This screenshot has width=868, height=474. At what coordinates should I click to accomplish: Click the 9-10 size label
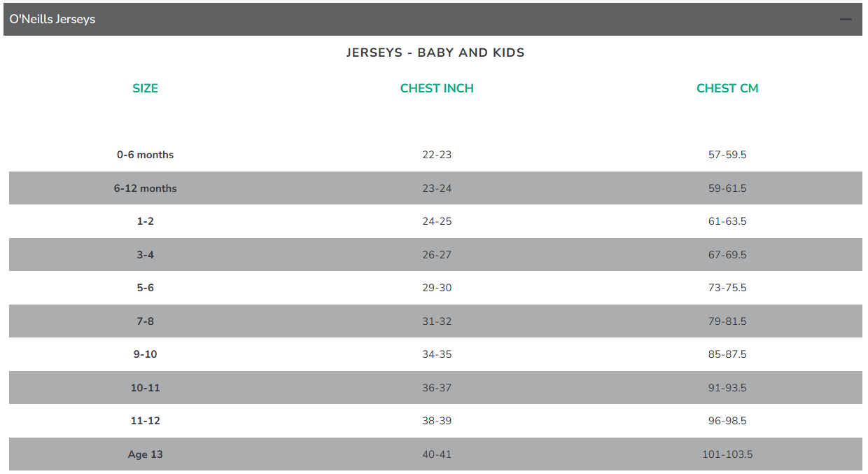click(146, 354)
